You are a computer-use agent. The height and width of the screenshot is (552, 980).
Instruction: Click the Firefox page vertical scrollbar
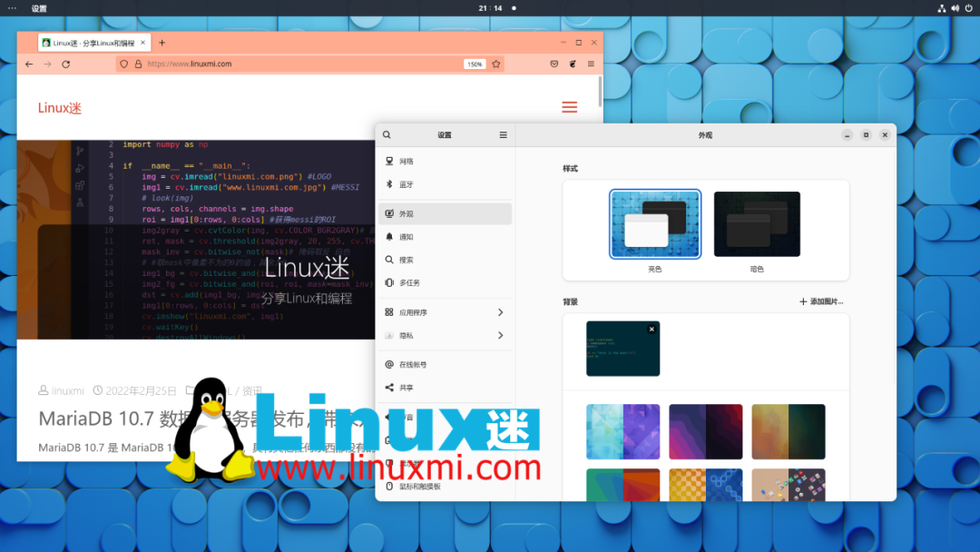coord(600,92)
